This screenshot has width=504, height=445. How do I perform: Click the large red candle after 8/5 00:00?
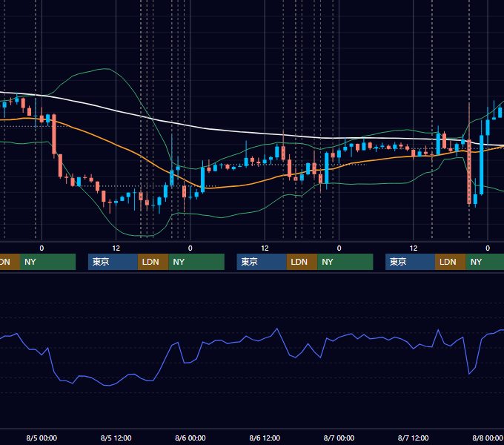tap(54, 133)
